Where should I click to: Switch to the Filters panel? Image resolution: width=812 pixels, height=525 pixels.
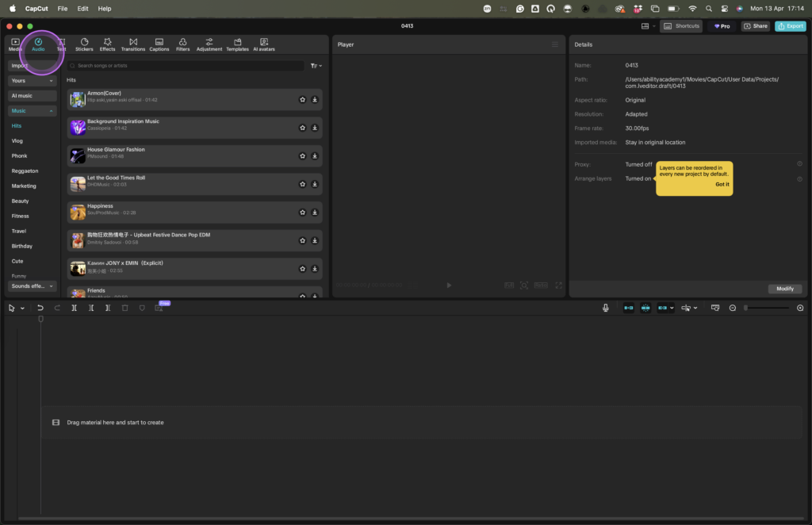182,44
